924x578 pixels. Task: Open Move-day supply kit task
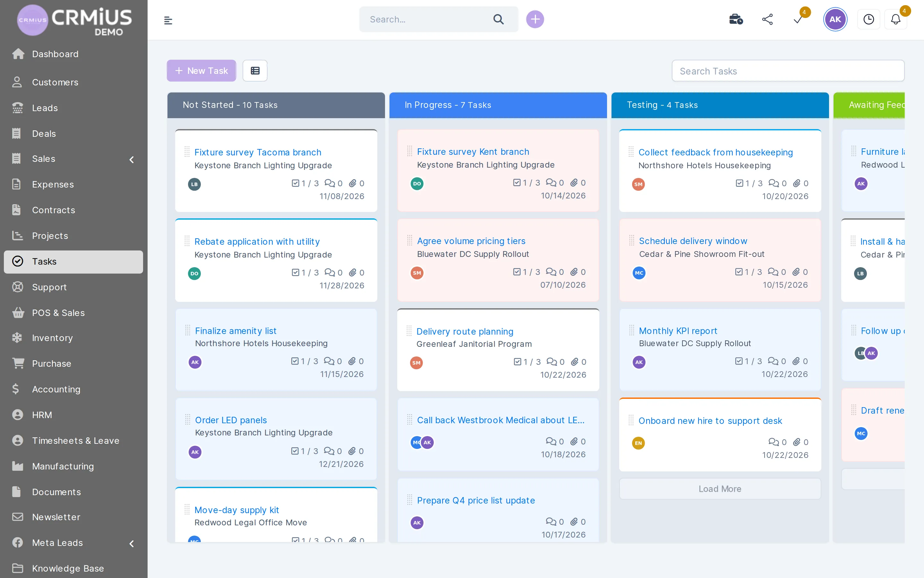[x=237, y=510]
